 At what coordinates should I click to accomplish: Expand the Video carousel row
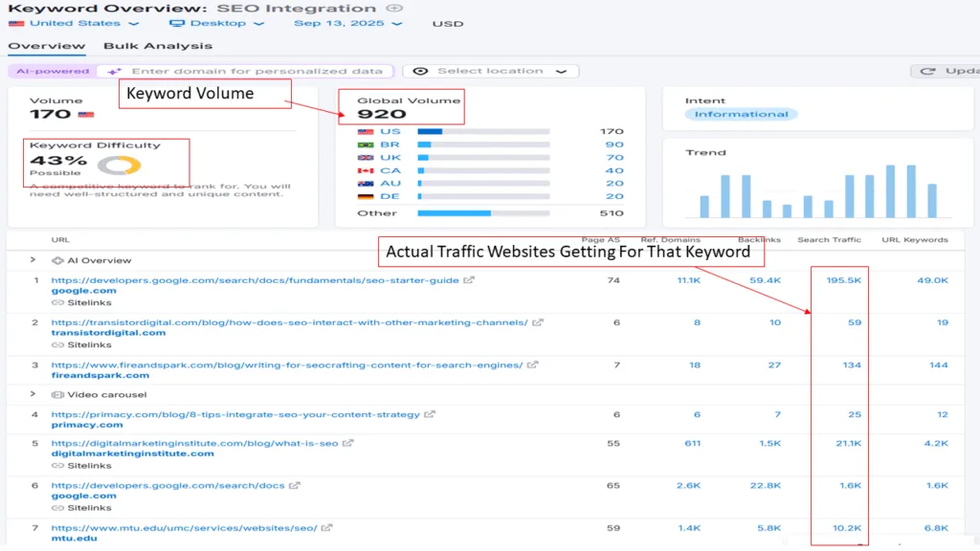pos(33,394)
